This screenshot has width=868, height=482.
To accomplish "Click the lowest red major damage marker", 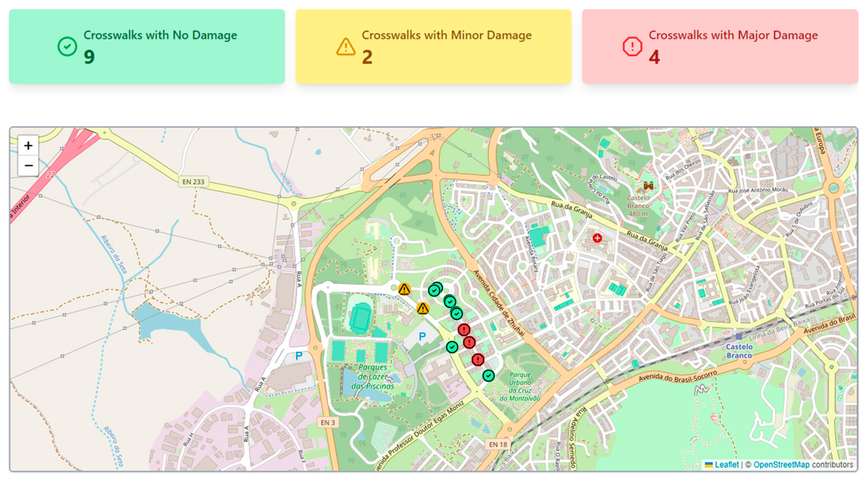I will coord(478,360).
